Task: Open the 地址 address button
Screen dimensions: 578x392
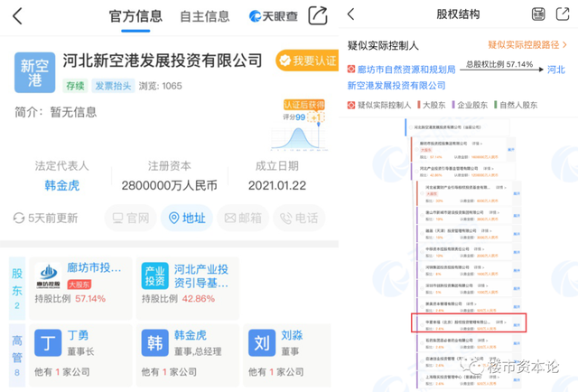Action: (x=187, y=218)
